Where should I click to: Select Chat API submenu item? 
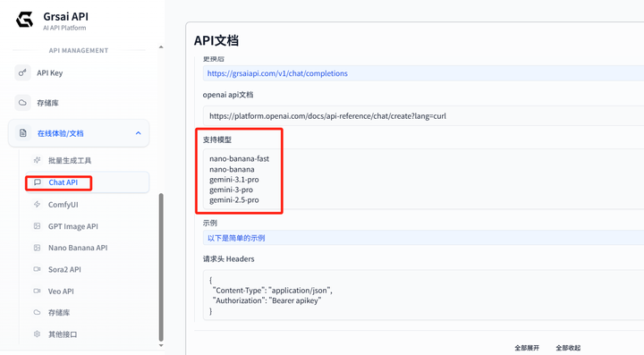(87, 182)
